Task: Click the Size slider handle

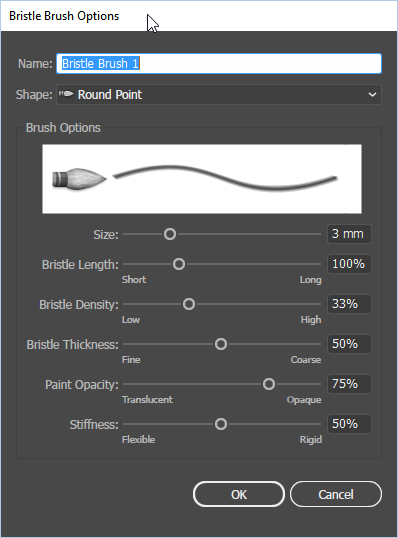Action: tap(170, 234)
